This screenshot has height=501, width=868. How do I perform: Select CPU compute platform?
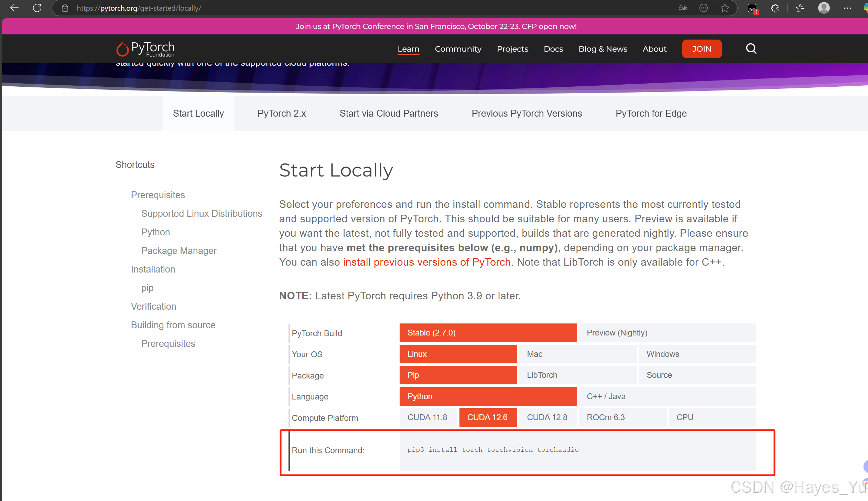click(712, 417)
